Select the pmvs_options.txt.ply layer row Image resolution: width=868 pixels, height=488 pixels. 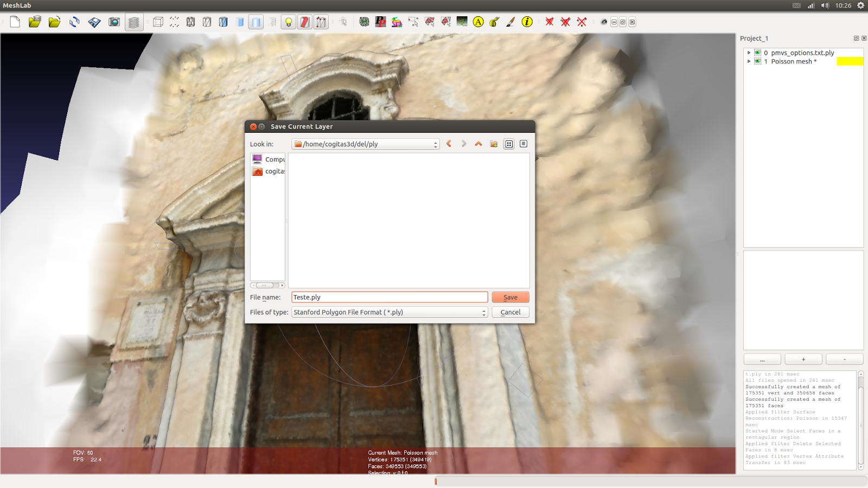(x=803, y=53)
